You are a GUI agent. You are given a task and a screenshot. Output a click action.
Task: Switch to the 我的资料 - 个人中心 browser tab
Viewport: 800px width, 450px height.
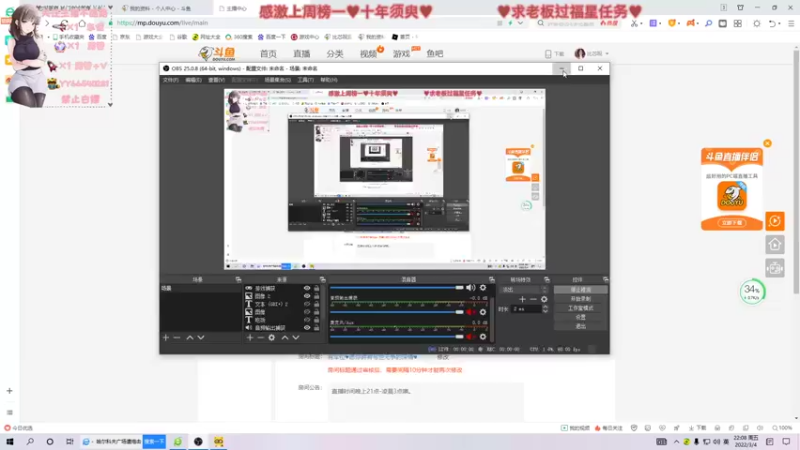click(x=160, y=8)
